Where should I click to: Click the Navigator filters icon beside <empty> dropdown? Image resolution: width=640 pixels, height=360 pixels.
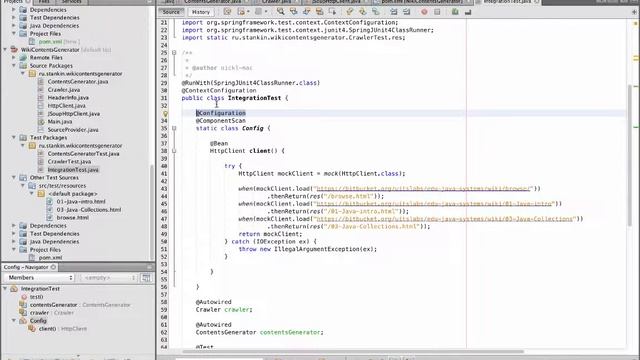[146, 278]
